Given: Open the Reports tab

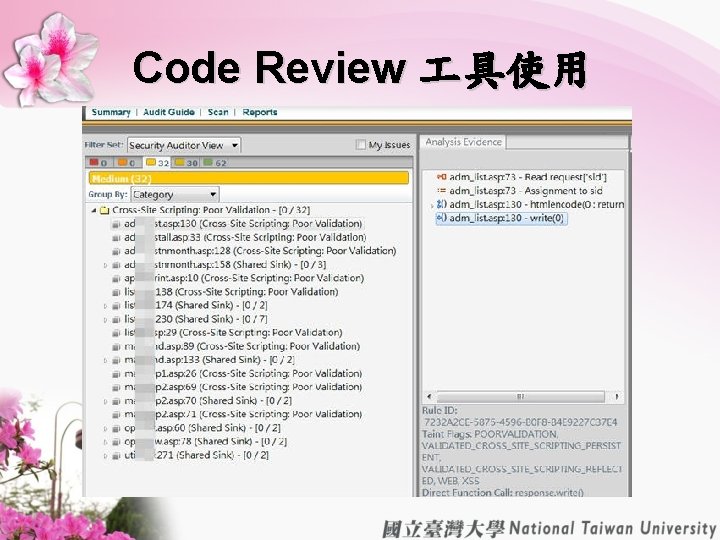Looking at the screenshot, I should point(260,112).
